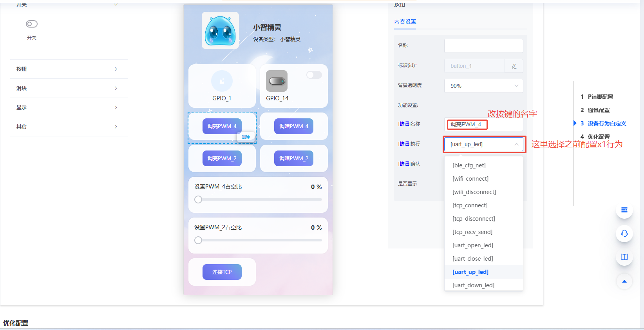Click the [按钮]名称 field with 调亮PWM_4
The width and height of the screenshot is (644, 330).
(484, 124)
